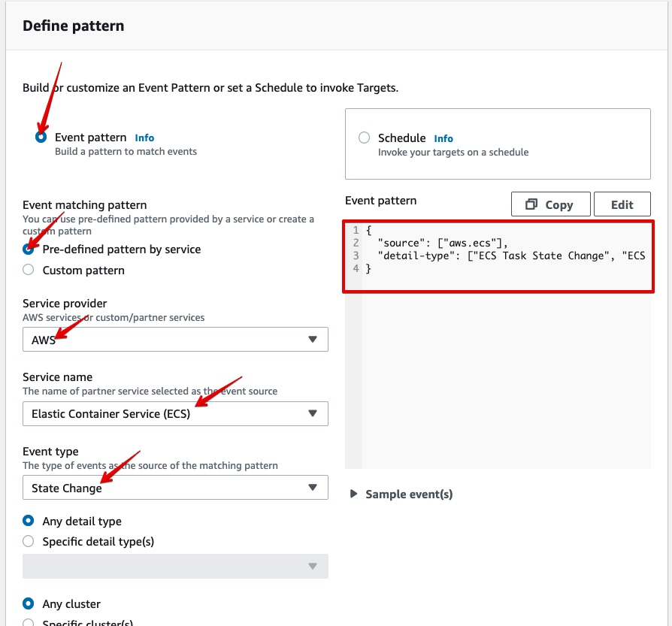Click line 2 of the JSON pattern
This screenshot has width=672, height=626.
451,242
